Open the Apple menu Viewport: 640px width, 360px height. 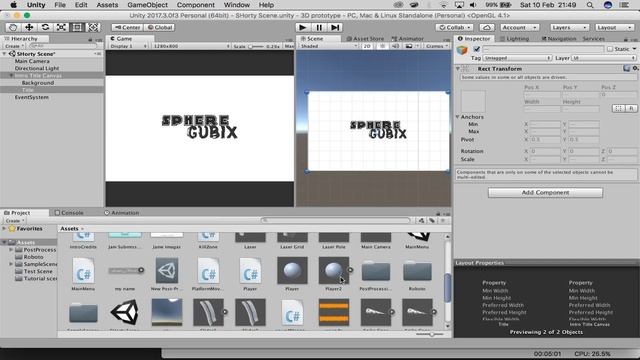(x=13, y=5)
